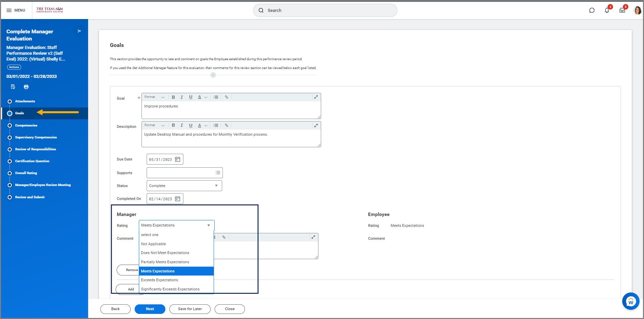This screenshot has height=319, width=644.
Task: Open Overall Rating step in sidebar
Action: (x=26, y=173)
